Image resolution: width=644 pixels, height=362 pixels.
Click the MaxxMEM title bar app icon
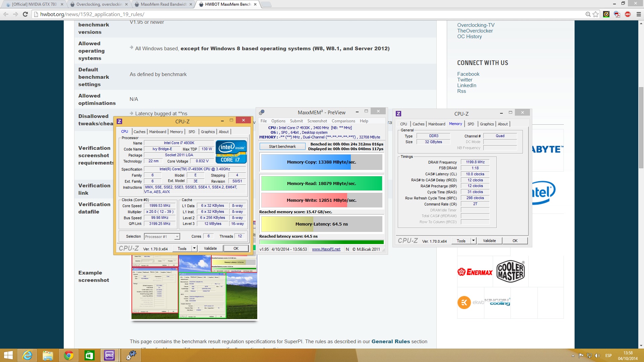(262, 112)
